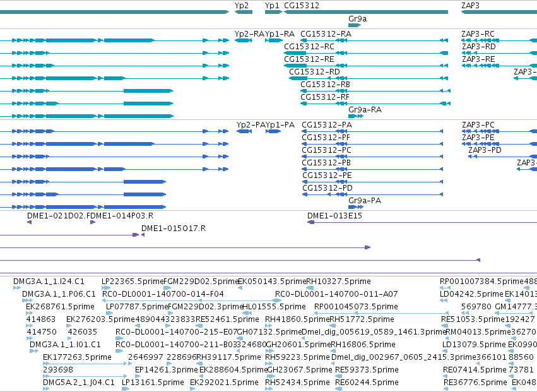Click the CG15312-PE protein label
Viewport: 537px width, 392px height.
click(x=327, y=175)
